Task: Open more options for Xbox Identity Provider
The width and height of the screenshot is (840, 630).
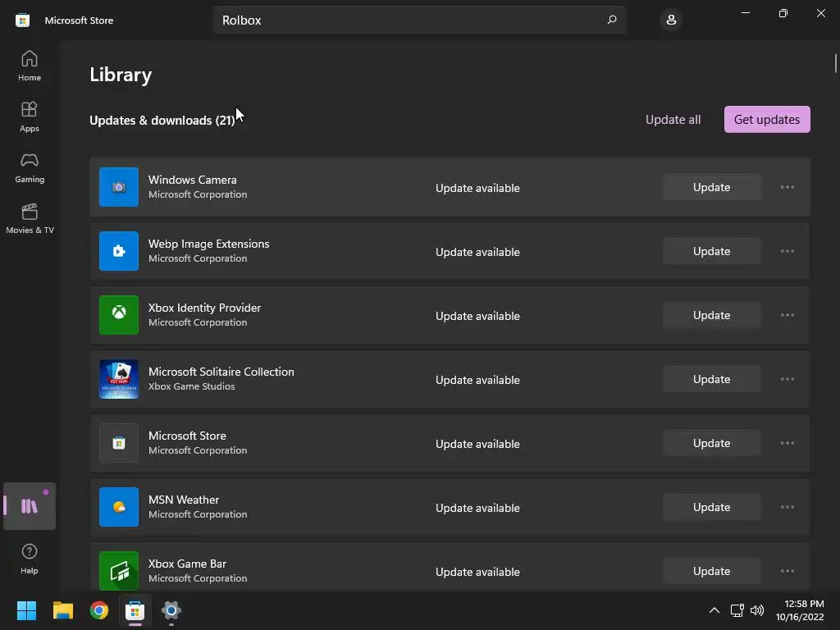Action: click(x=787, y=315)
